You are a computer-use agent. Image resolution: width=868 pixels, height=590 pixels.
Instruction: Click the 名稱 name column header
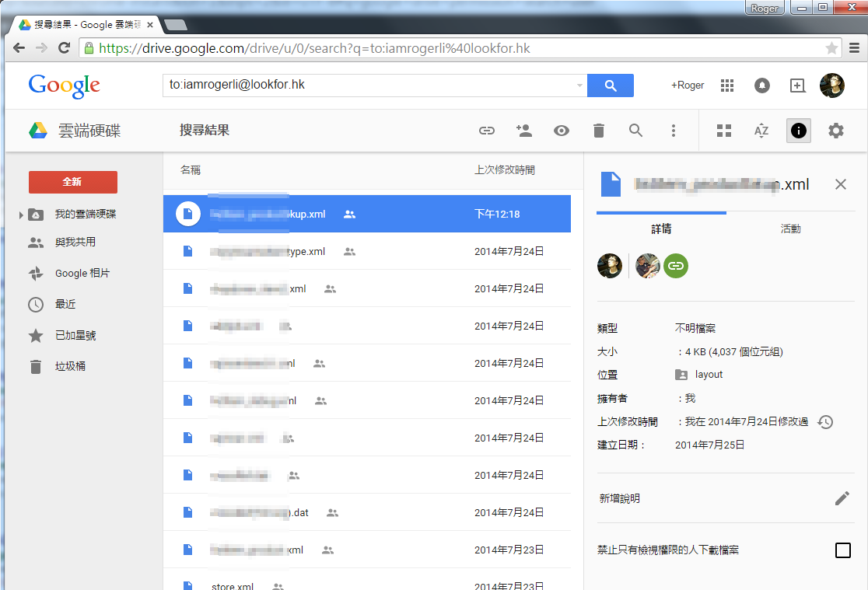point(191,170)
